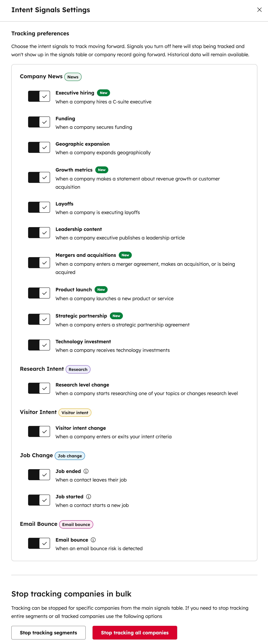The height and width of the screenshot is (644, 268).
Task: Disable the Email bounce toggle
Action: click(39, 543)
